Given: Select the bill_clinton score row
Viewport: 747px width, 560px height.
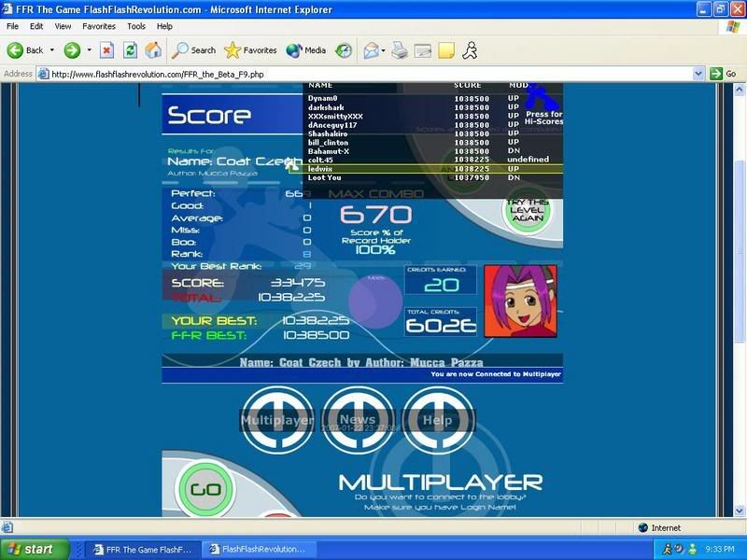Looking at the screenshot, I should [433, 143].
